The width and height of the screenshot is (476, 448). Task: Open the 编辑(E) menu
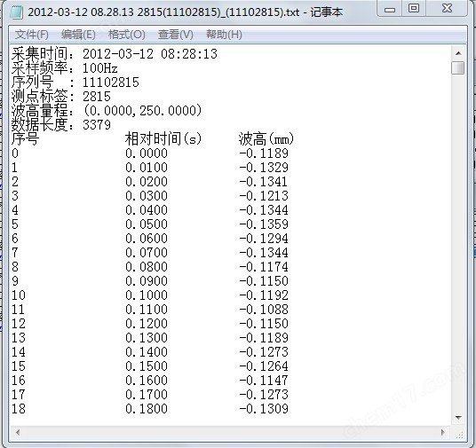pyautogui.click(x=78, y=35)
